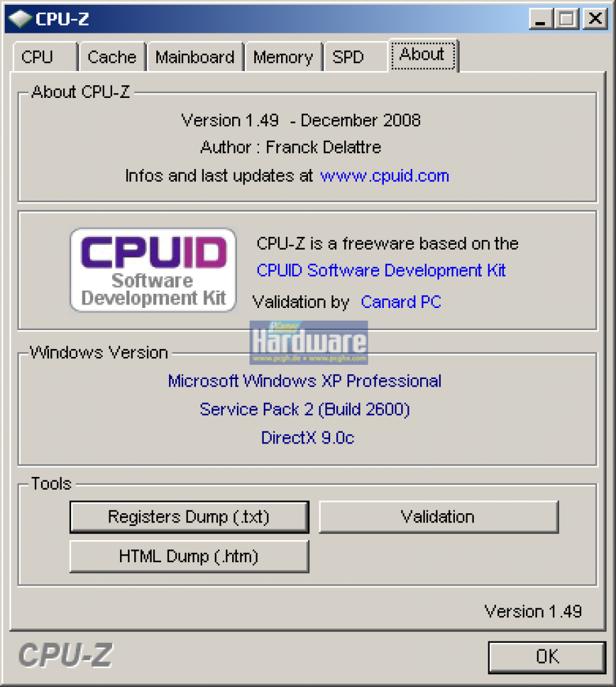Click the CPUID Software Development Kit logo

(154, 270)
